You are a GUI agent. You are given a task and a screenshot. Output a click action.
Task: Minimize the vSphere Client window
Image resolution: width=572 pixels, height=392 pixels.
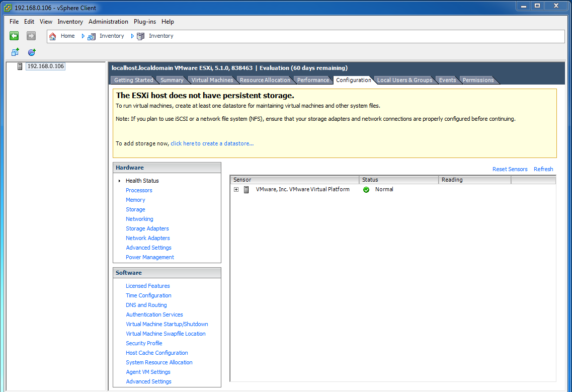point(524,6)
